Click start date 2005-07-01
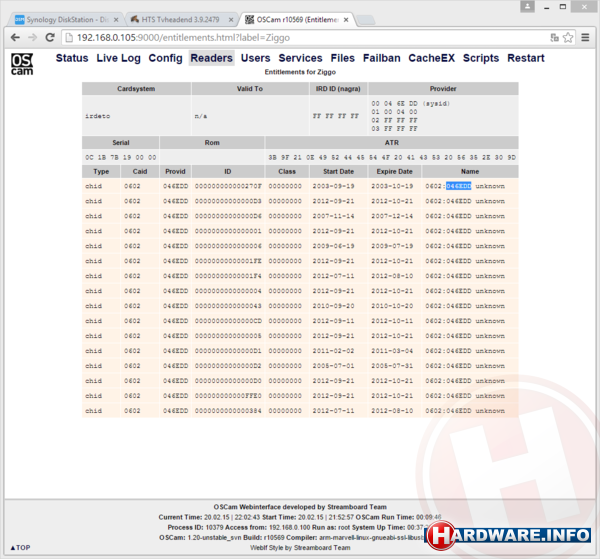Screen dimensions: 600x559 click(333, 366)
